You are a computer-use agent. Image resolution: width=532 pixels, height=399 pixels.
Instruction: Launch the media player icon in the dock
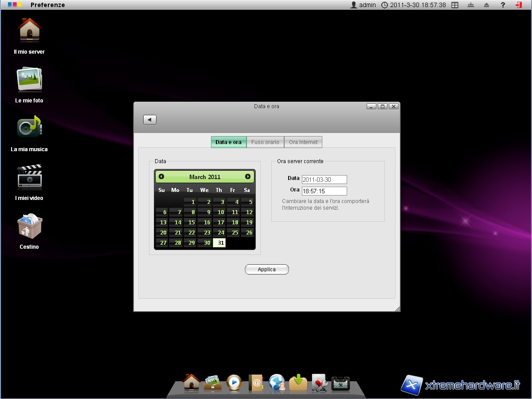[x=234, y=382]
